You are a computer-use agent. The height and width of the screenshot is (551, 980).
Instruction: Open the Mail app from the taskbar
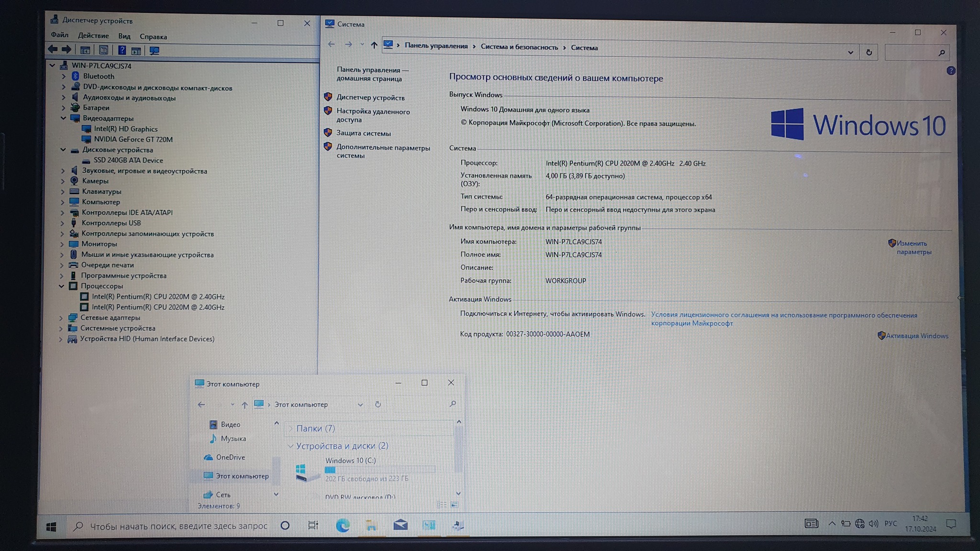400,525
